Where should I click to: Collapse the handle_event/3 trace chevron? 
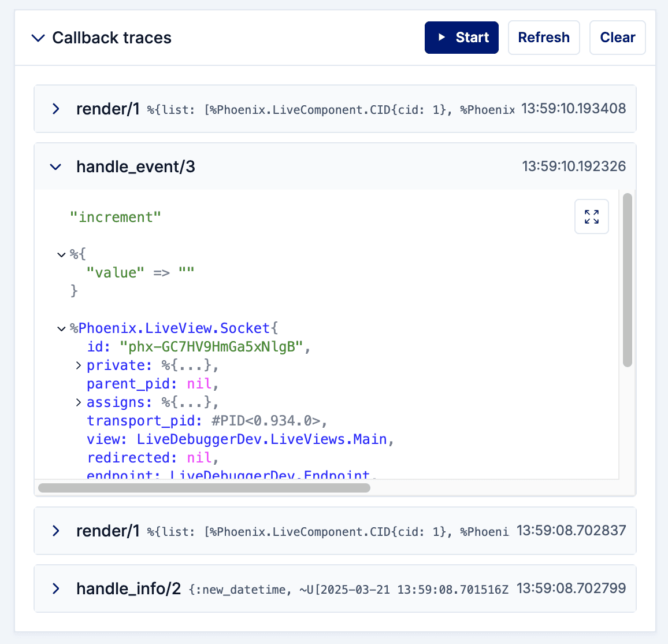coord(56,167)
